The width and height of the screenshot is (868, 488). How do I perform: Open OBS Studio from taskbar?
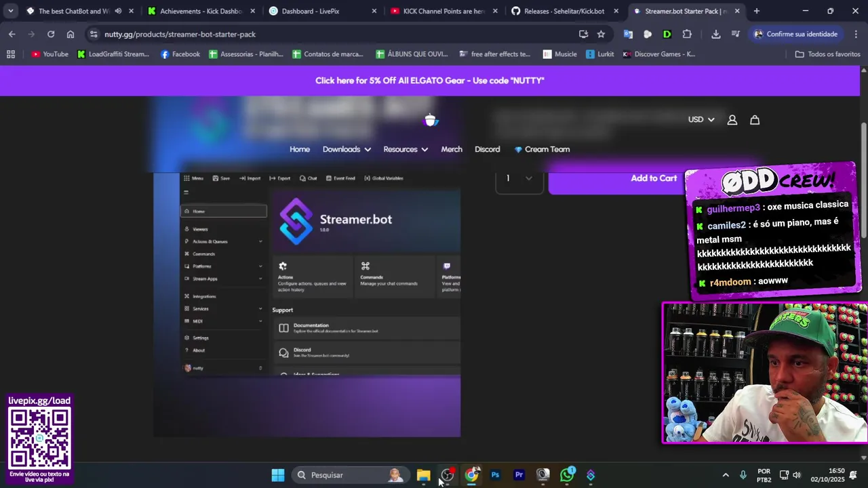click(448, 475)
